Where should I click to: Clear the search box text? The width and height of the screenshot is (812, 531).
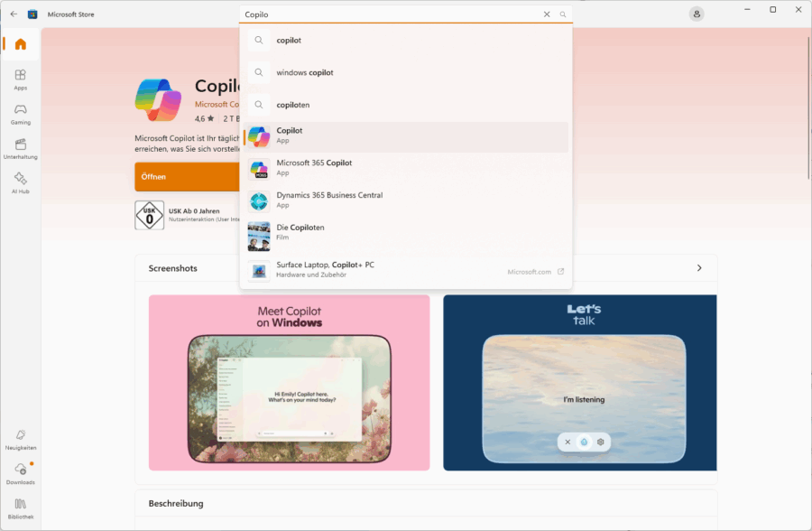(547, 14)
